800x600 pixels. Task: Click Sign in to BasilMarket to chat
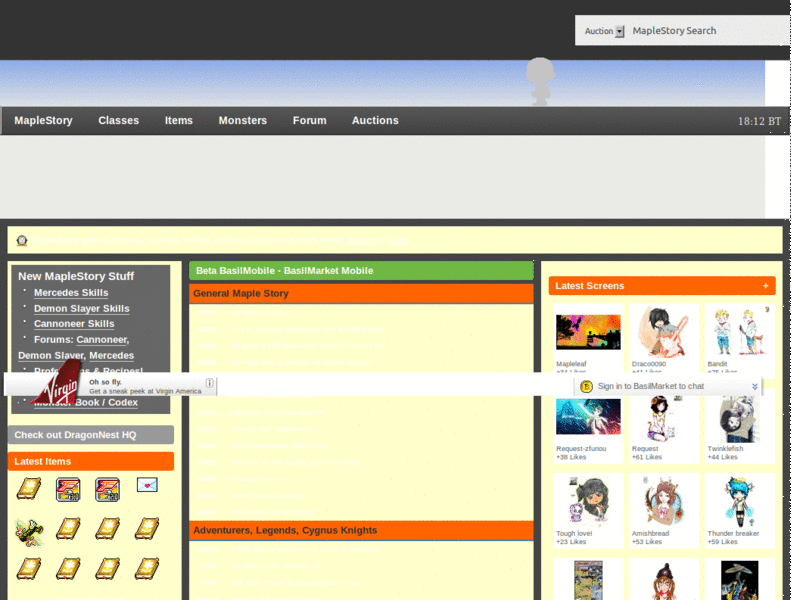(651, 387)
